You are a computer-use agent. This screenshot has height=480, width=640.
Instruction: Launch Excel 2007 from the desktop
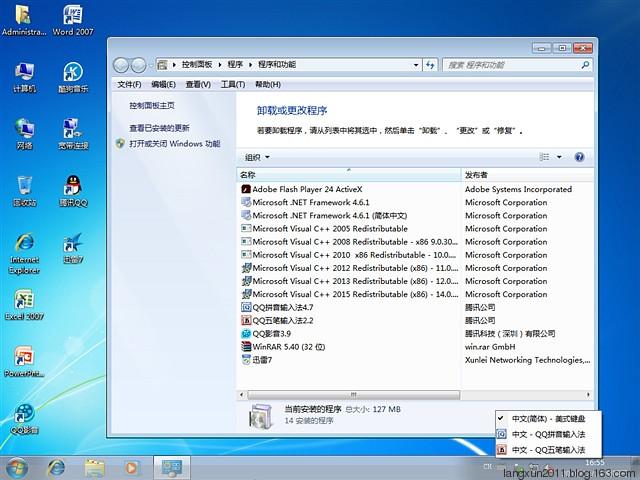tap(24, 304)
